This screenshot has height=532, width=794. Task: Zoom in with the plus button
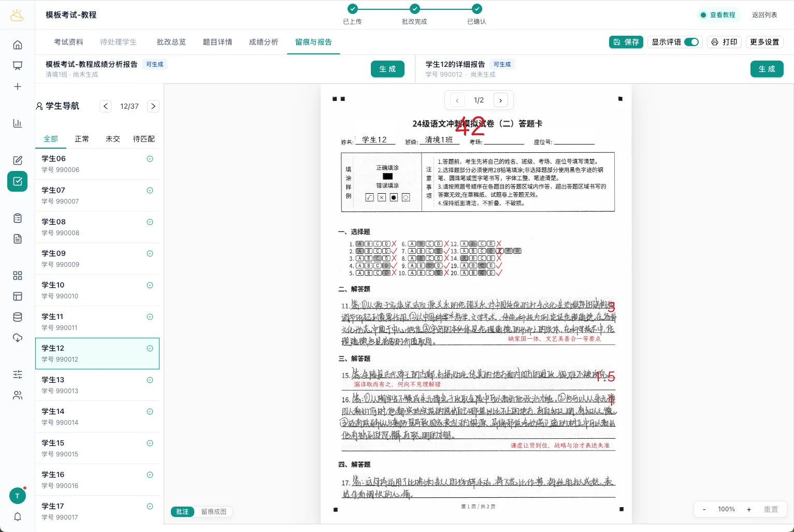click(749, 509)
